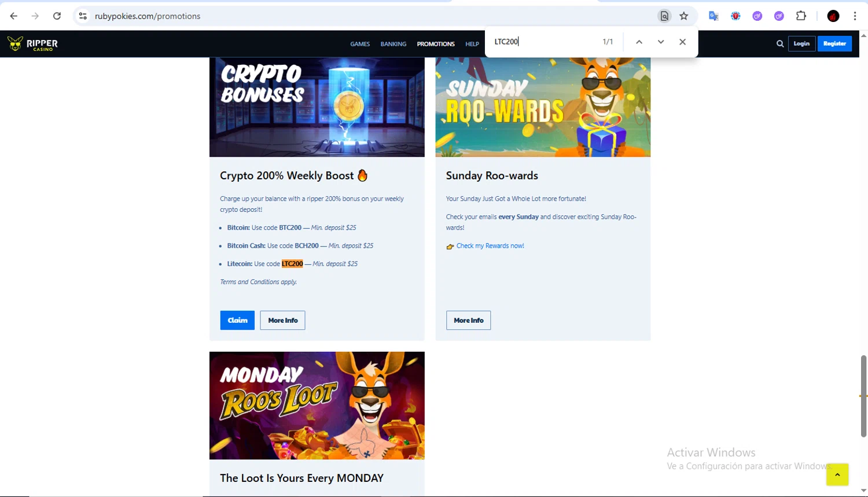Click the BCH200 bonus code text
868x497 pixels.
(x=307, y=246)
